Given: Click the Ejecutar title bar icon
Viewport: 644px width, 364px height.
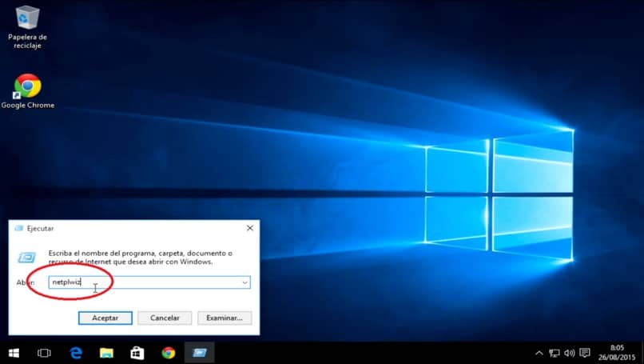Looking at the screenshot, I should pos(19,228).
